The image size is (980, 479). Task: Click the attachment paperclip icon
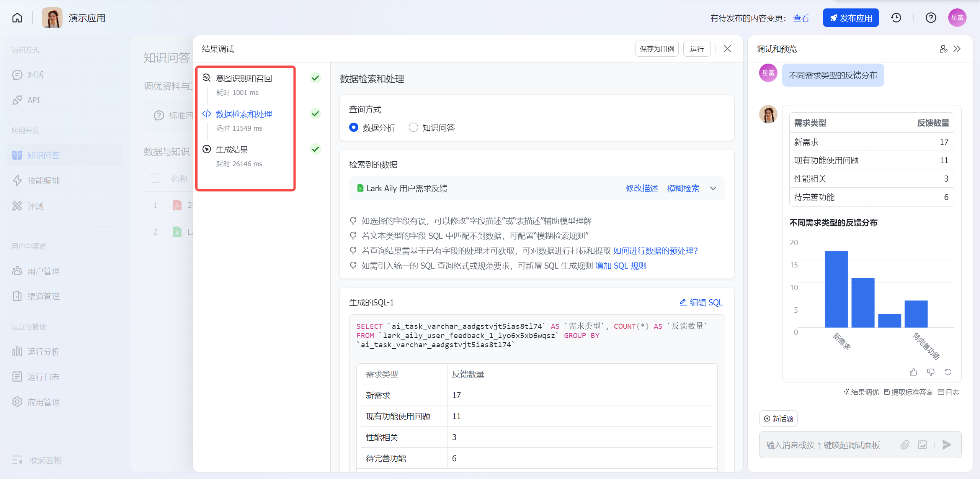point(905,445)
